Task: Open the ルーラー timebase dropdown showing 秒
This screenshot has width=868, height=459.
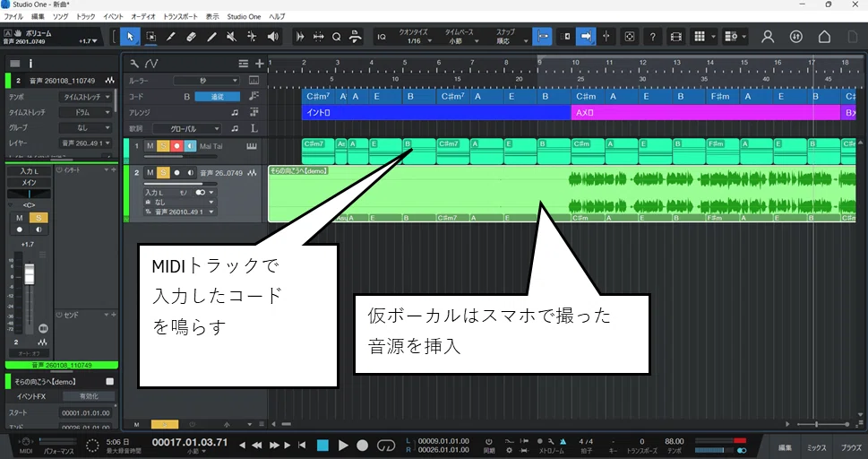Action: 207,81
